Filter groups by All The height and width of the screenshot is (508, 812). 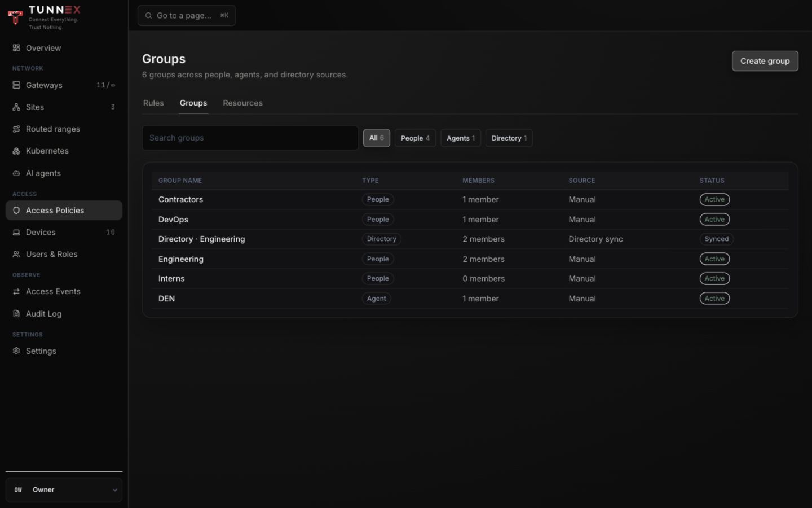click(376, 138)
